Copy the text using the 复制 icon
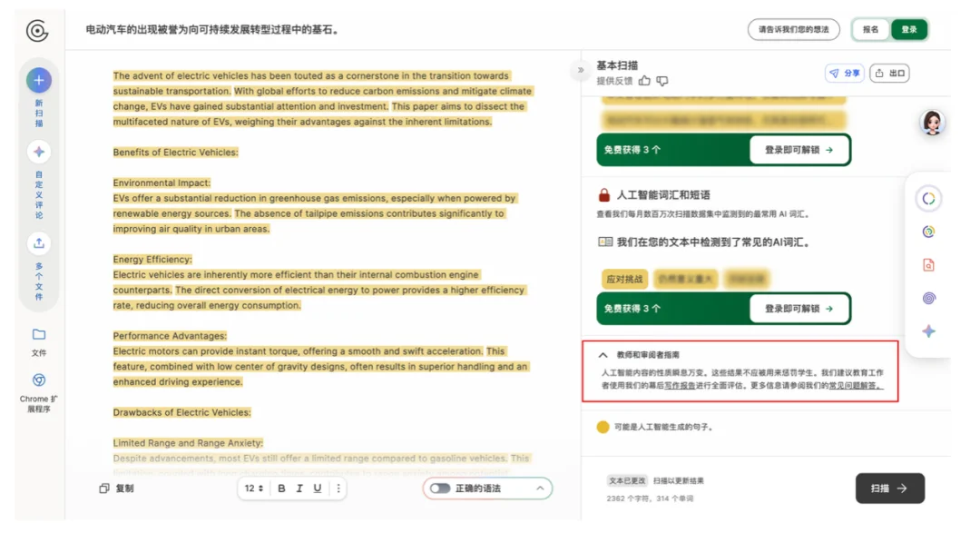 click(103, 489)
